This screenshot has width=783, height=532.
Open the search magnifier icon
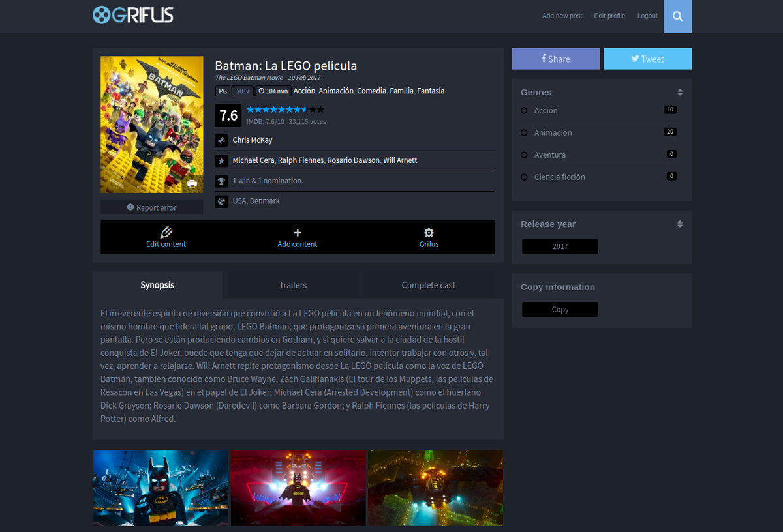click(x=677, y=16)
